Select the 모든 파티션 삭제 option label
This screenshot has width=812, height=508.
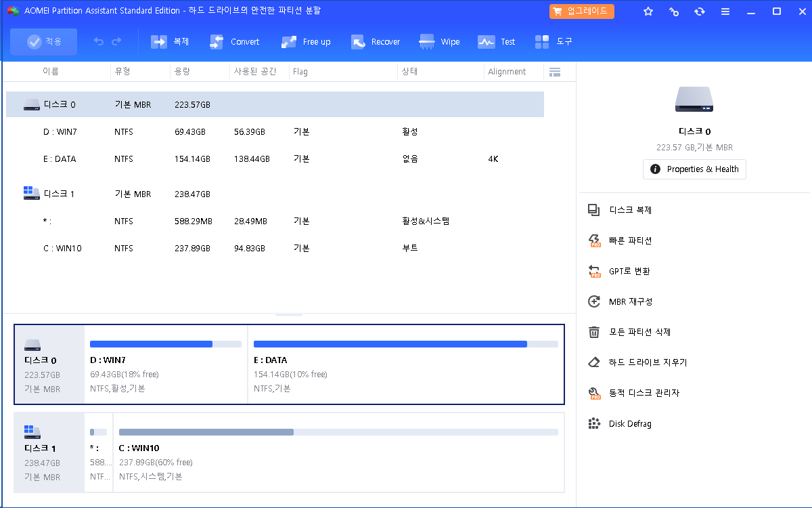(x=639, y=332)
